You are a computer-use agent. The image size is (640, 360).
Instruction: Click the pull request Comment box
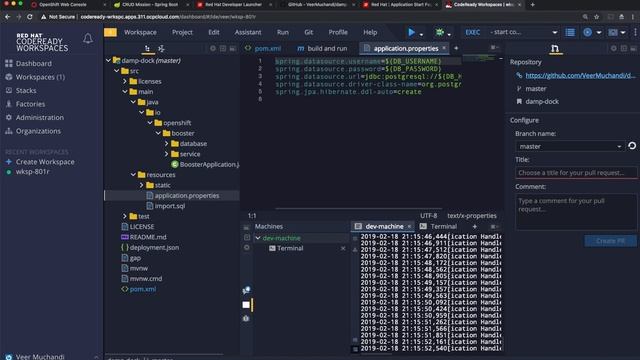click(576, 211)
